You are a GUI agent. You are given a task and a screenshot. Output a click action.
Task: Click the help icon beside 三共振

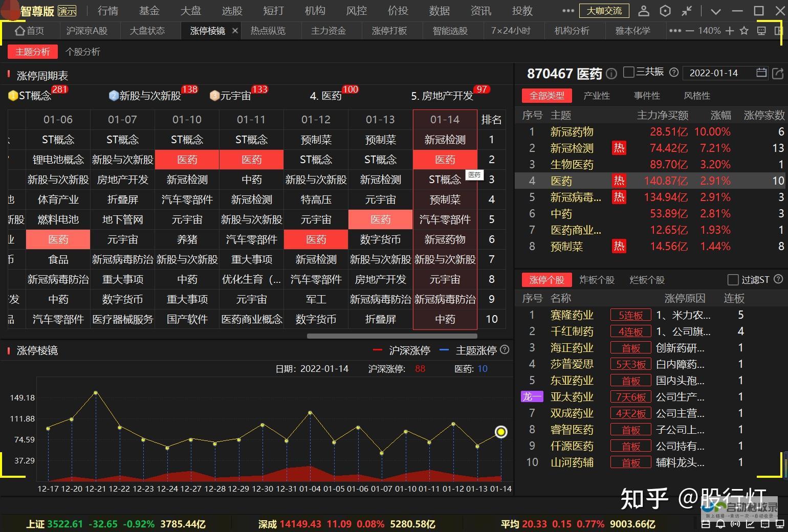(674, 72)
